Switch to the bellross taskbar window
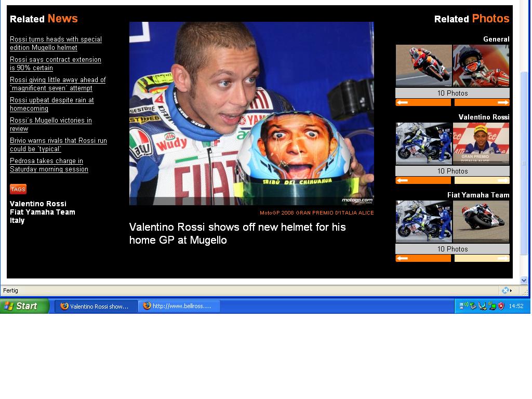Image resolution: width=532 pixels, height=399 pixels. coord(179,306)
